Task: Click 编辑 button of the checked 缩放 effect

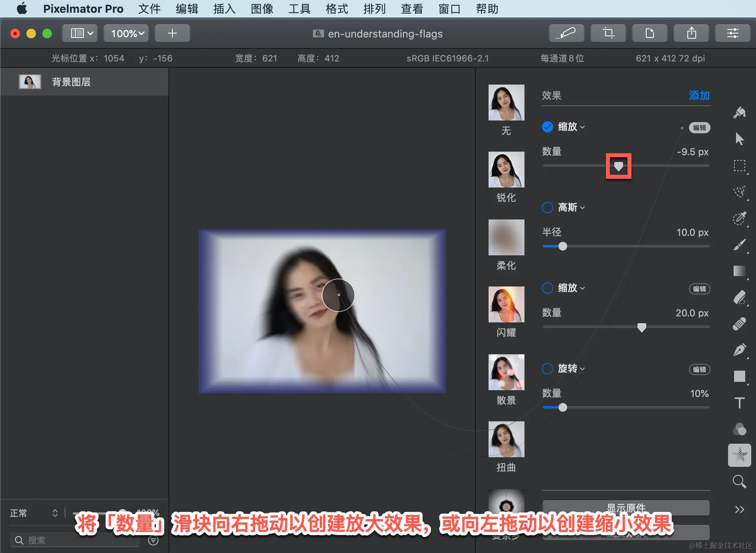Action: 699,128
